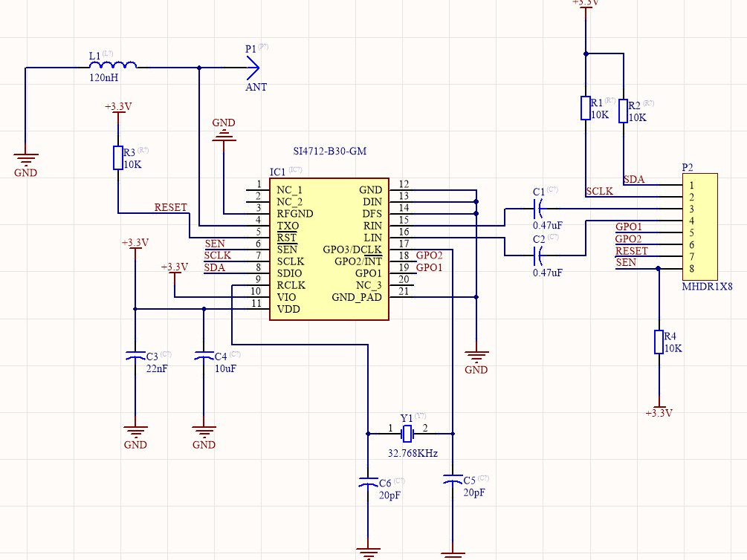Click the +3.3V power port above R1
Screen dimensions: 747x560
(586, 4)
